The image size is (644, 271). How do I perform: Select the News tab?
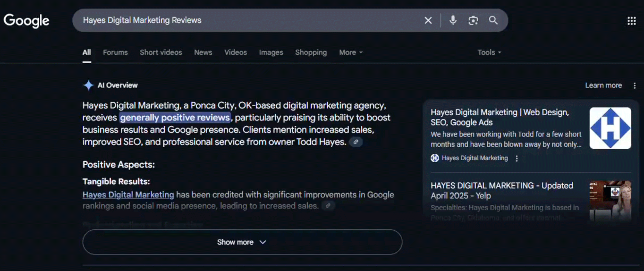click(x=203, y=53)
